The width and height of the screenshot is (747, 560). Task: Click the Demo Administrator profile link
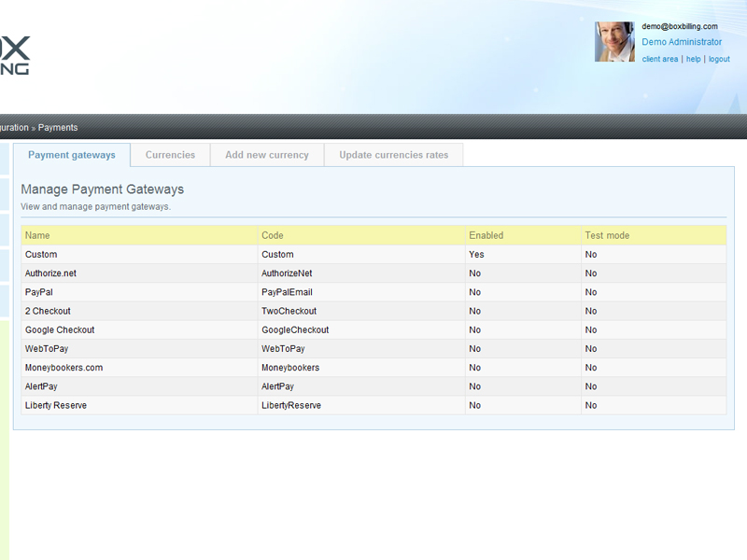682,42
